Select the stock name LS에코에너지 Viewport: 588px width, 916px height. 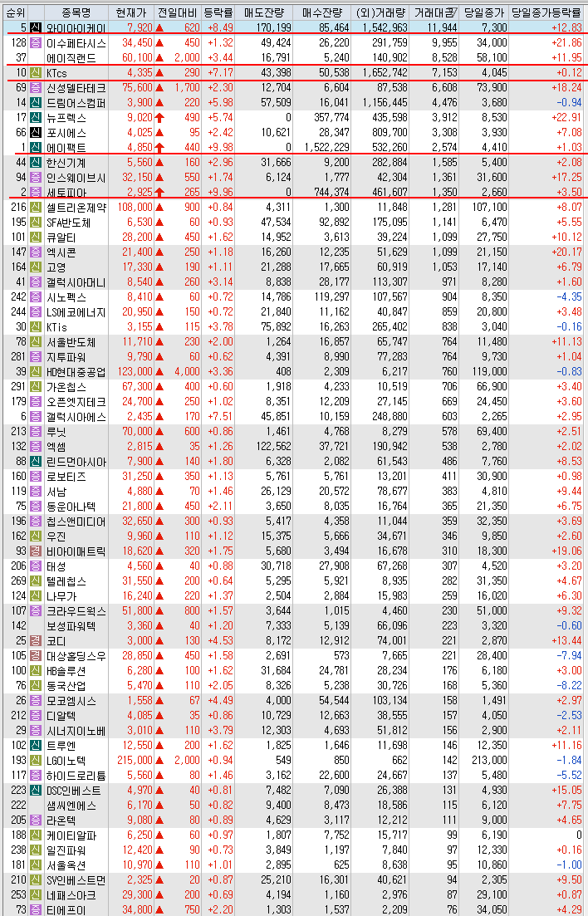pos(76,312)
